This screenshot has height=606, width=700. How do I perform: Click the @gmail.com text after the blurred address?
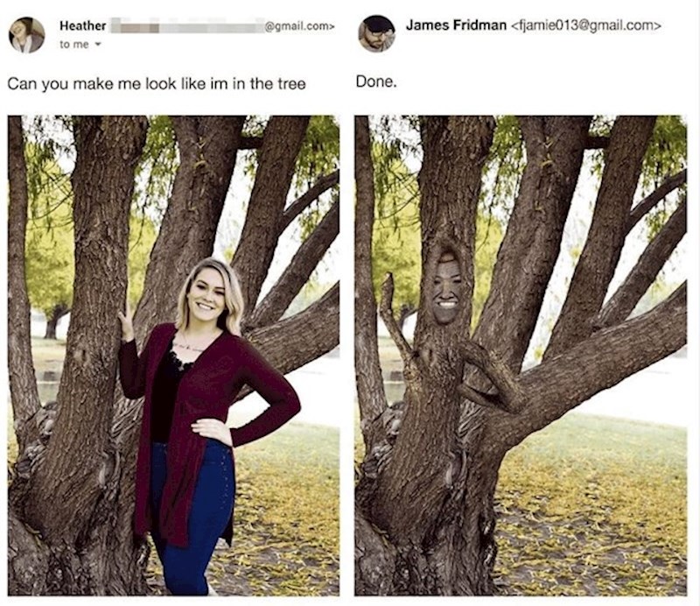tap(299, 26)
